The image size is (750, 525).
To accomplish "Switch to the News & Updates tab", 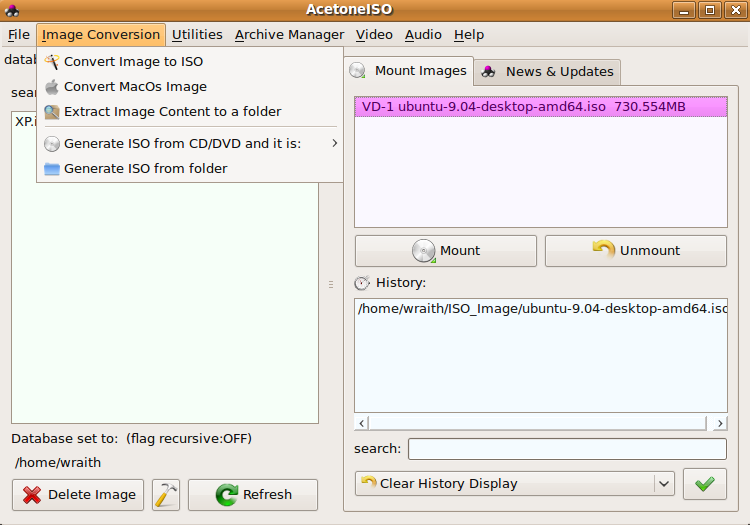I will pyautogui.click(x=548, y=72).
